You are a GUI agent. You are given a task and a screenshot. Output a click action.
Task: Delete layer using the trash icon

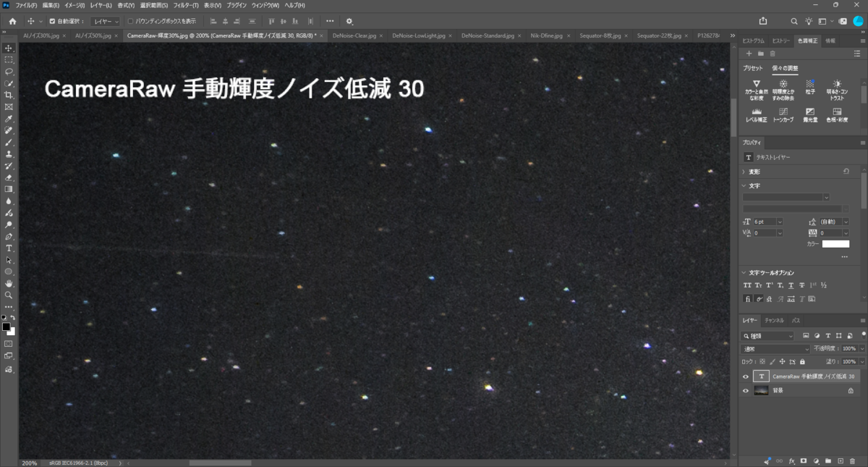851,460
